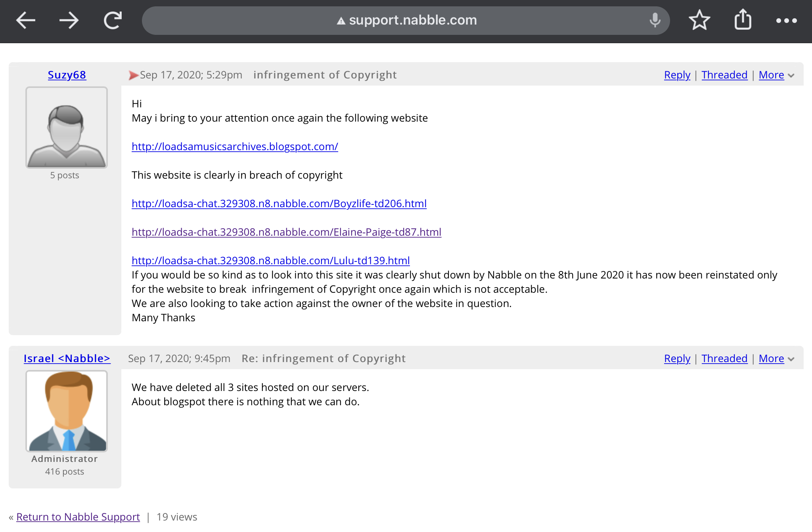Tap the microphone voice search icon
The height and width of the screenshot is (532, 812).
point(655,20)
